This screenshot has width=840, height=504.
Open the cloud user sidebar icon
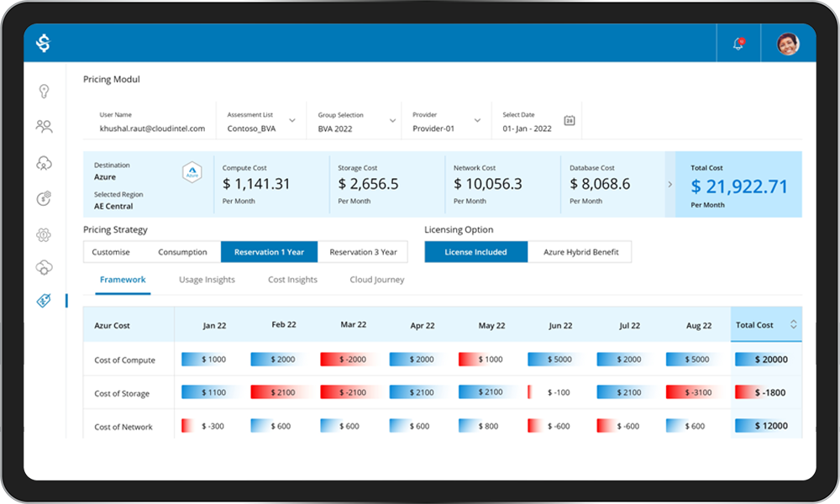coord(44,163)
